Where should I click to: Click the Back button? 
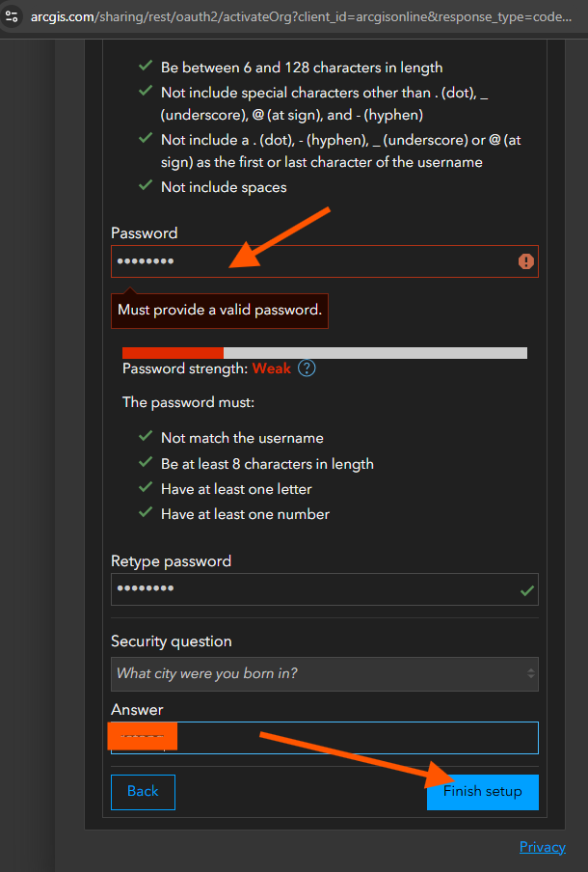(143, 792)
